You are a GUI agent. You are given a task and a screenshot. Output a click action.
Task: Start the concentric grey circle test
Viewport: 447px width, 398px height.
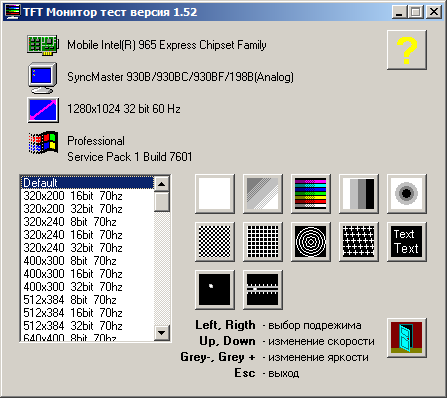coord(407,194)
